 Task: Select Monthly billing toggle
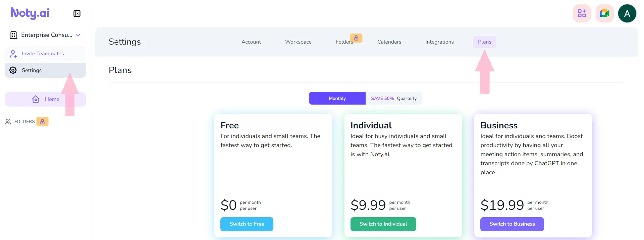click(337, 98)
